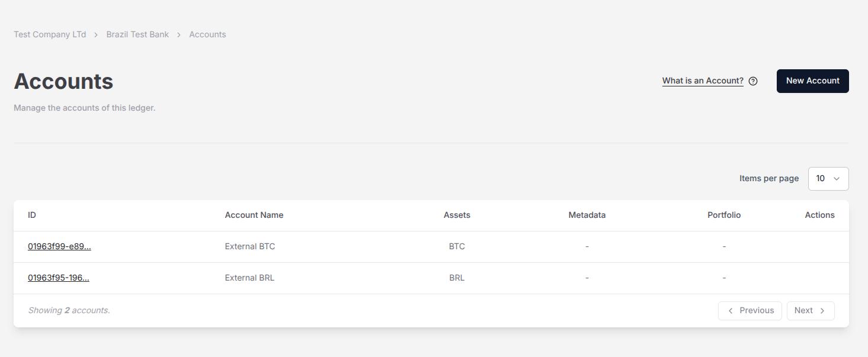Open the New Account form
The height and width of the screenshot is (357, 868).
click(812, 81)
